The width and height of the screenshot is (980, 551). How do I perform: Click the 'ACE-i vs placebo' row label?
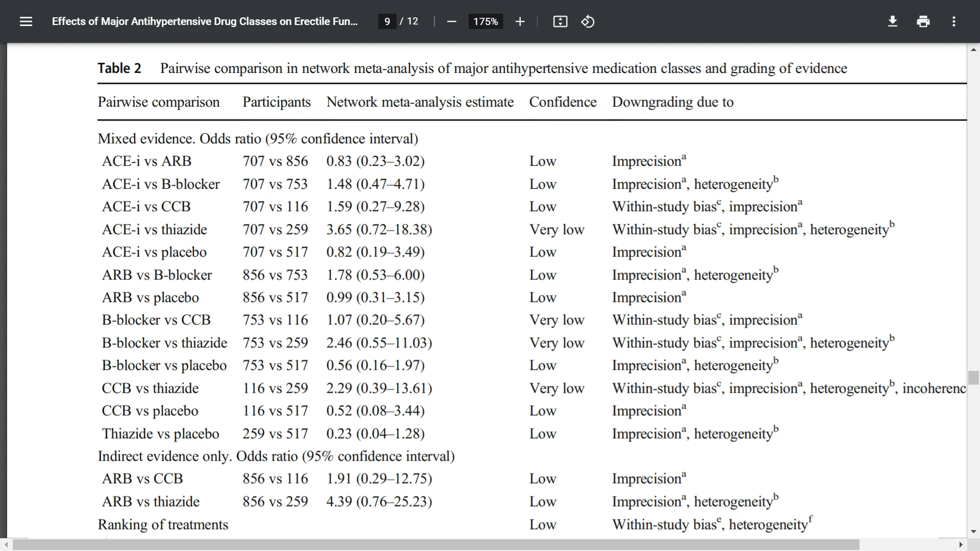[x=154, y=252]
